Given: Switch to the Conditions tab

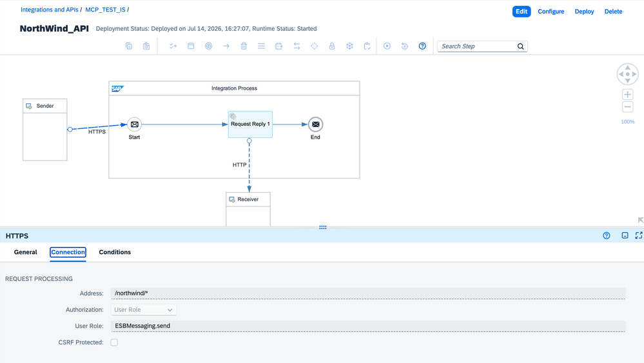Looking at the screenshot, I should coord(115,252).
